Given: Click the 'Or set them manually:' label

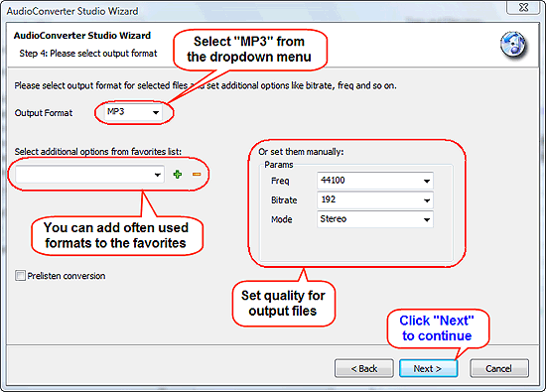Looking at the screenshot, I should [x=301, y=152].
